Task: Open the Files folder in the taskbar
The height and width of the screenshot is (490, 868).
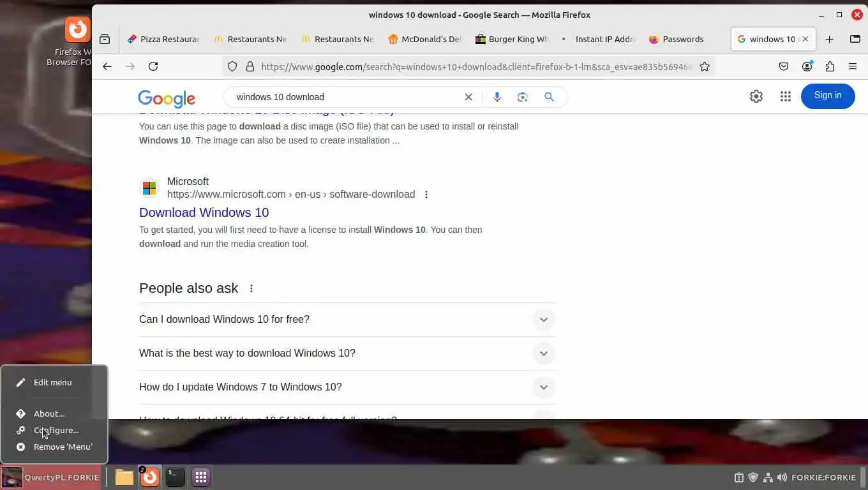Action: pyautogui.click(x=124, y=477)
